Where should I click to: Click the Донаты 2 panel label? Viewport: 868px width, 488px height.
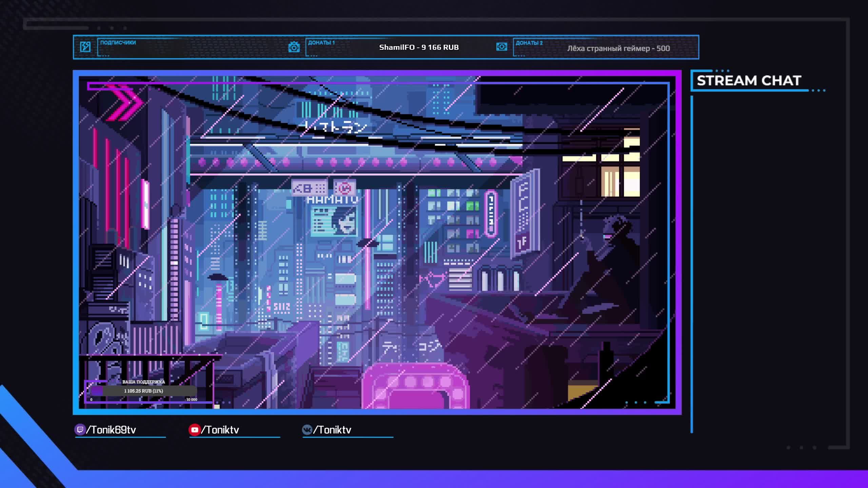point(529,43)
